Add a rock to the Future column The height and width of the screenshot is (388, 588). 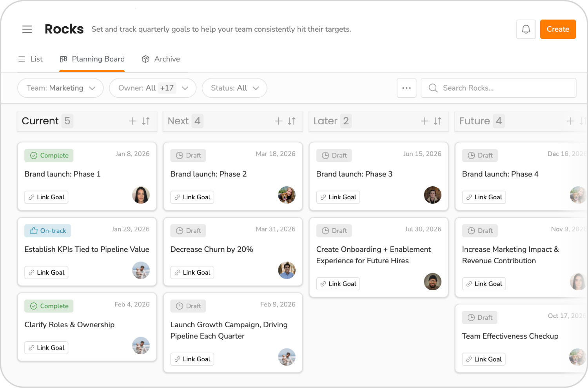pos(570,121)
